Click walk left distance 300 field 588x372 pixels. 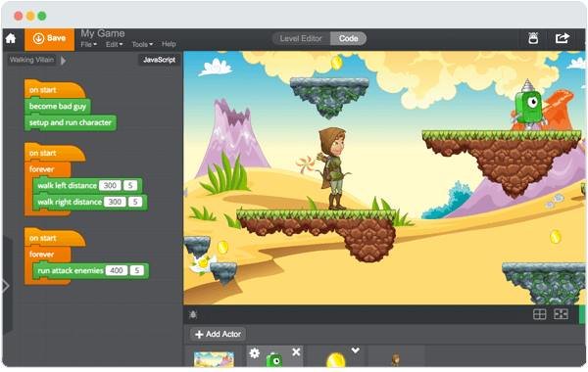(x=110, y=185)
